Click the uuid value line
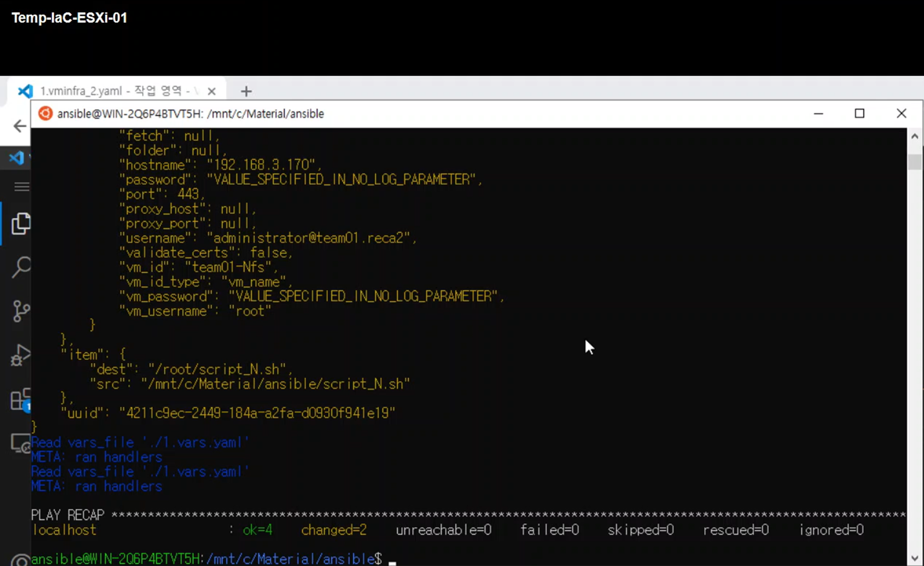Screen dimensions: 924x566 [228, 413]
